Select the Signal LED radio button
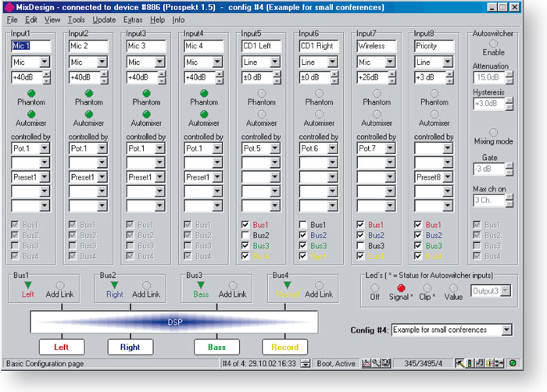This screenshot has width=547, height=392. [x=402, y=289]
